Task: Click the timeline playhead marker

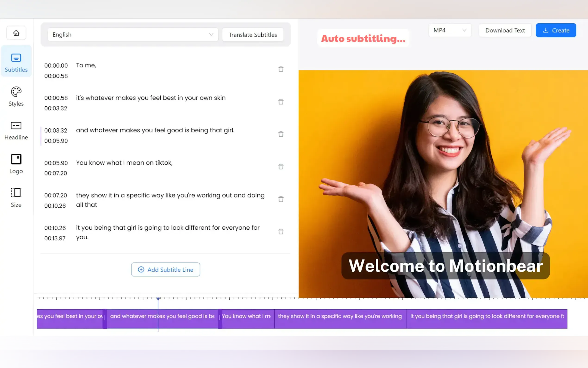Action: [158, 299]
